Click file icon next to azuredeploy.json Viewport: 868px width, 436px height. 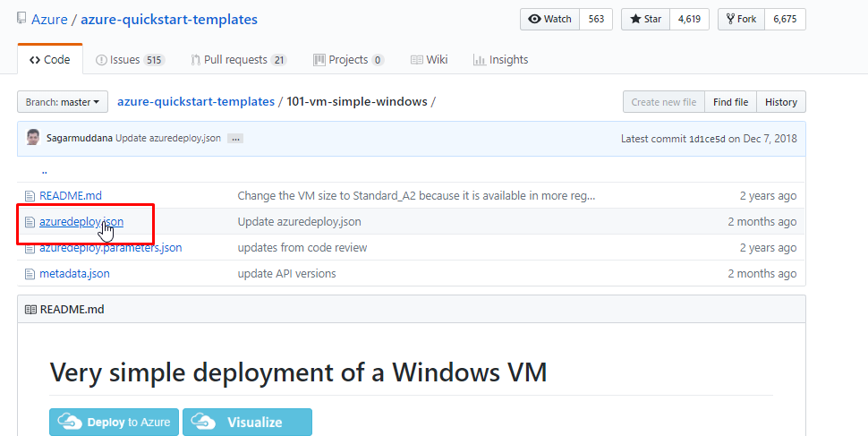pos(30,222)
